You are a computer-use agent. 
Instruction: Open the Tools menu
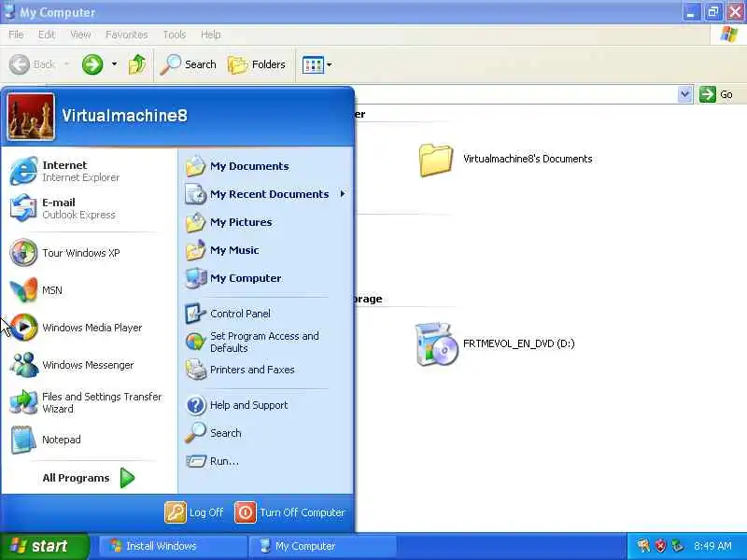[175, 35]
